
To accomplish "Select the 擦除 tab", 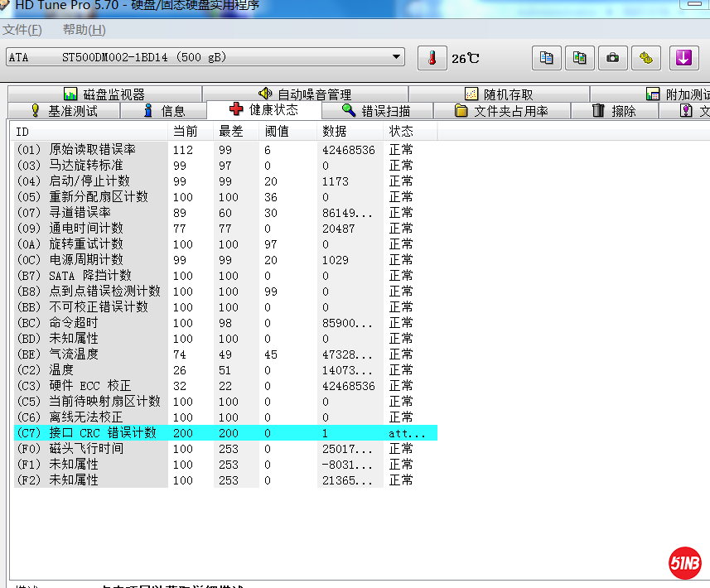I will click(614, 111).
